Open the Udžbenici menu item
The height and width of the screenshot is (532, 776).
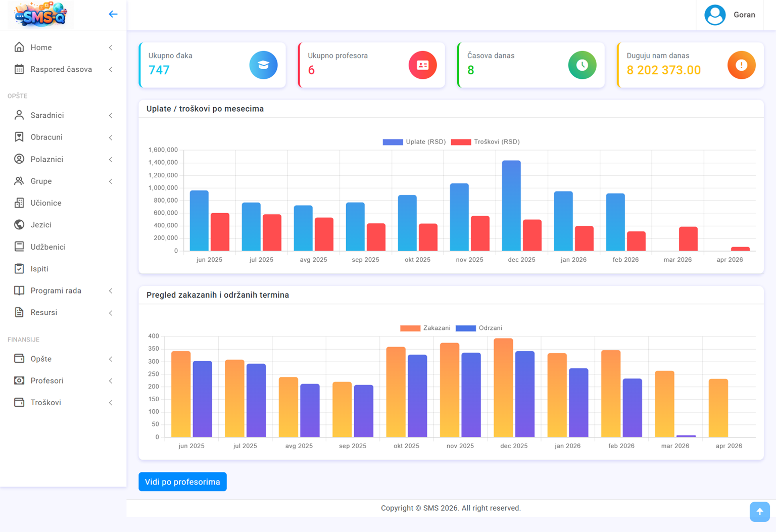click(x=63, y=247)
